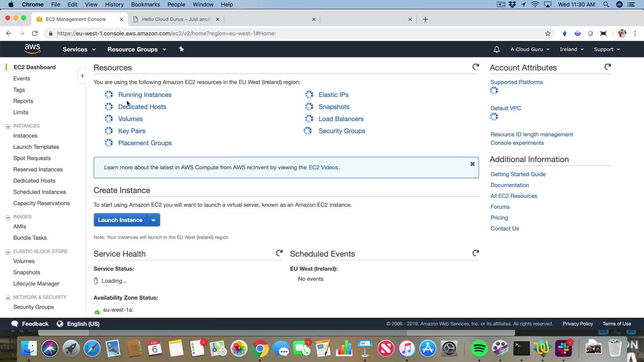The image size is (644, 362).
Task: Collapse the INSTANCES sidebar section
Action: 8,126
